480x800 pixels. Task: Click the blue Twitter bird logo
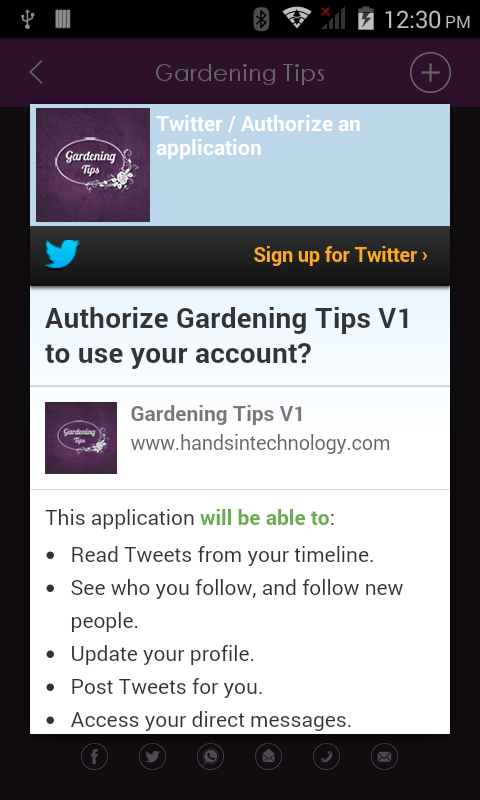coord(62,254)
